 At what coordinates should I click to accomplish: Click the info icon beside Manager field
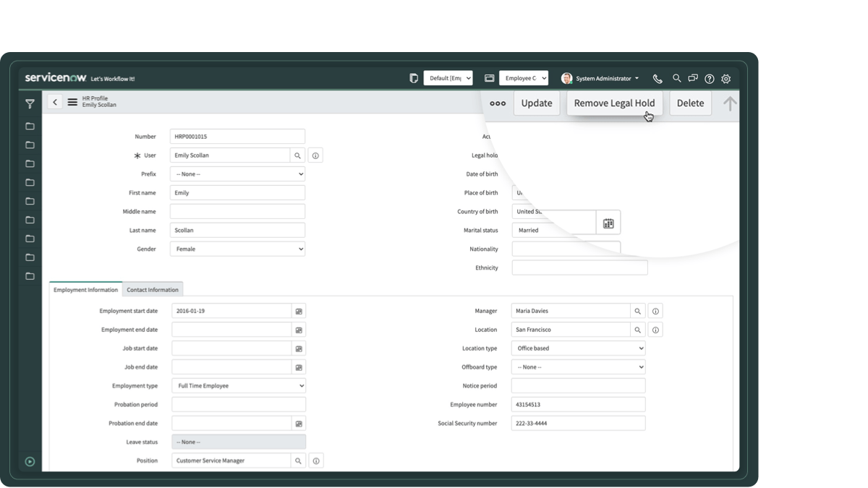tap(655, 310)
